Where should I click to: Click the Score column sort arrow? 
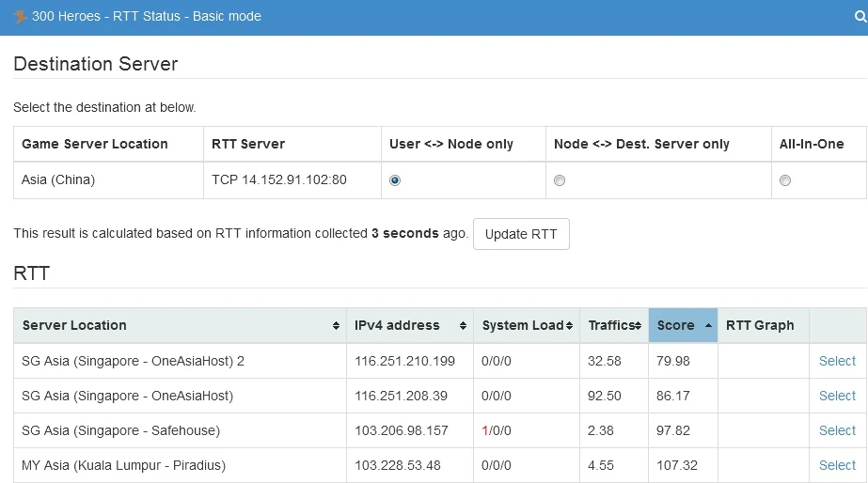(x=707, y=325)
